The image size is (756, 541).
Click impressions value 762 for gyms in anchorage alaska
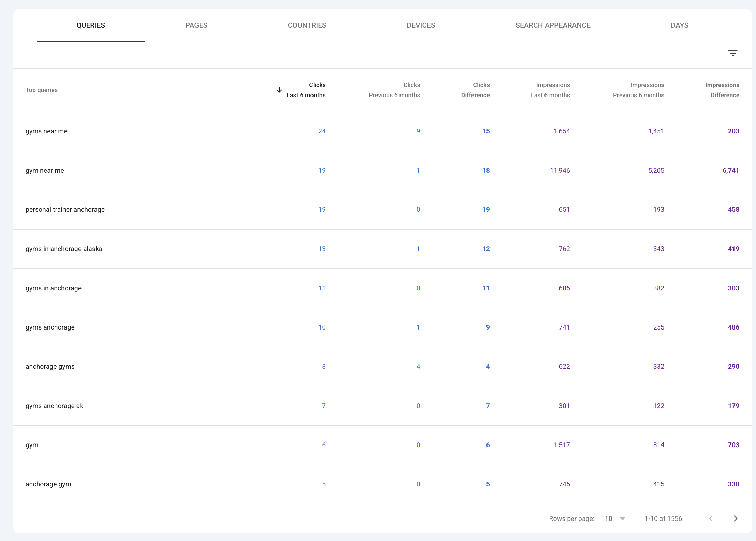(564, 249)
